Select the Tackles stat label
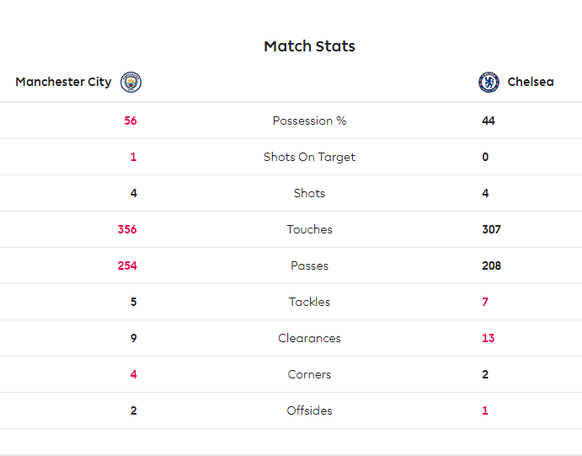 (x=309, y=302)
